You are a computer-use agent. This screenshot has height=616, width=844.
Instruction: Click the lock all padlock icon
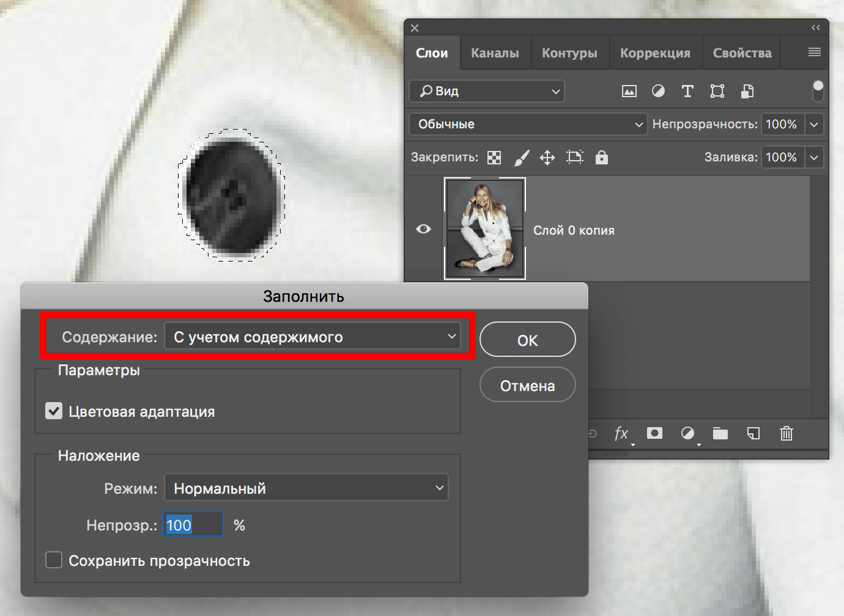click(x=602, y=158)
